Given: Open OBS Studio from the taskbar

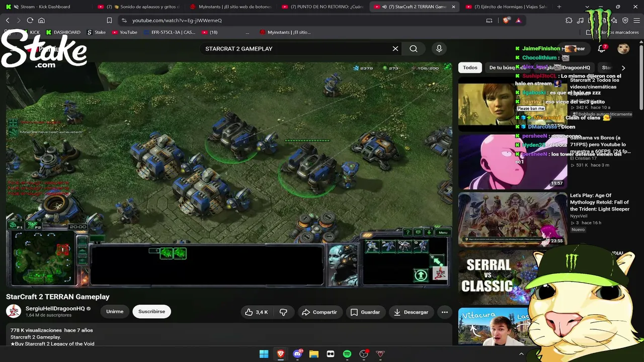Looking at the screenshot, I should [364, 354].
